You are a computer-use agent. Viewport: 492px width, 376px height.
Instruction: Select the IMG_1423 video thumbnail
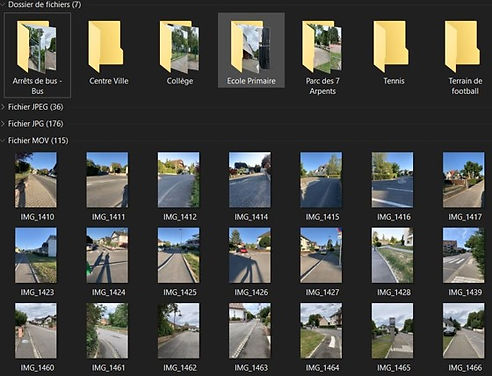[x=36, y=255]
